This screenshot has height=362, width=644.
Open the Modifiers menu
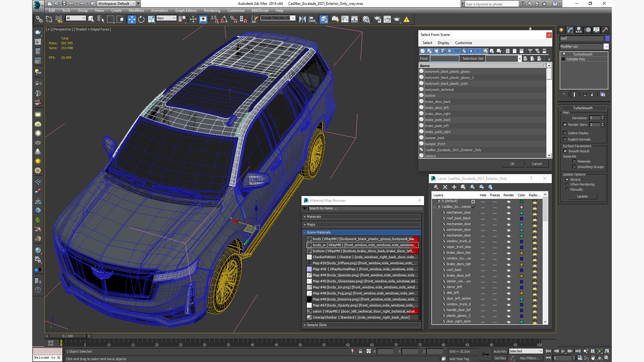point(136,10)
